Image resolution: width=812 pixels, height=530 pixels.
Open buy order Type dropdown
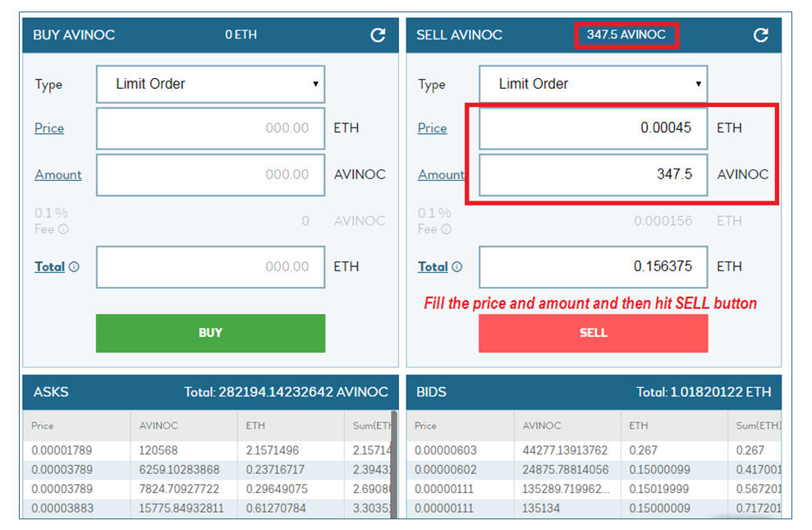(211, 84)
